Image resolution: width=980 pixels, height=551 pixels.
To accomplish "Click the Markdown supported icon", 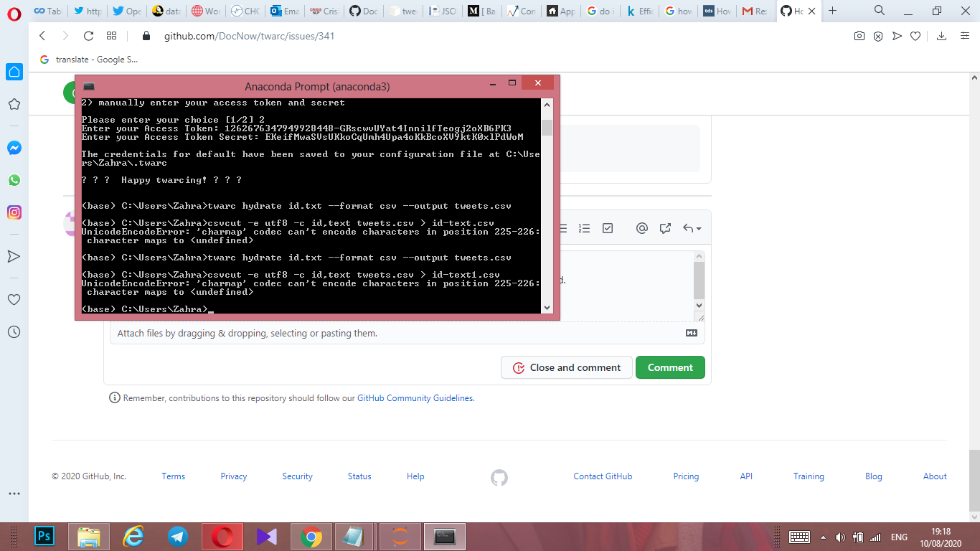I will [x=691, y=333].
